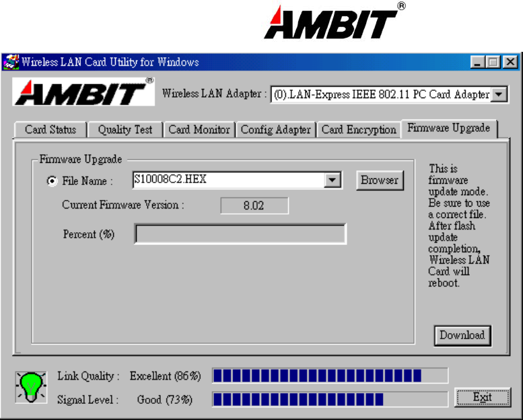Click the Browser button
This screenshot has width=523, height=420.
[380, 180]
